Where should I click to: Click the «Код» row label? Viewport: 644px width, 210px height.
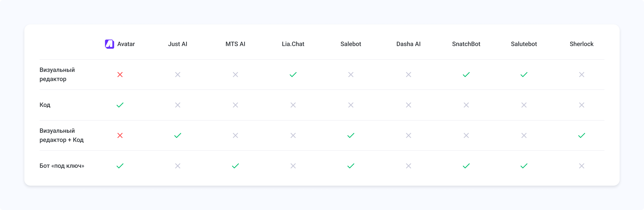click(x=45, y=105)
